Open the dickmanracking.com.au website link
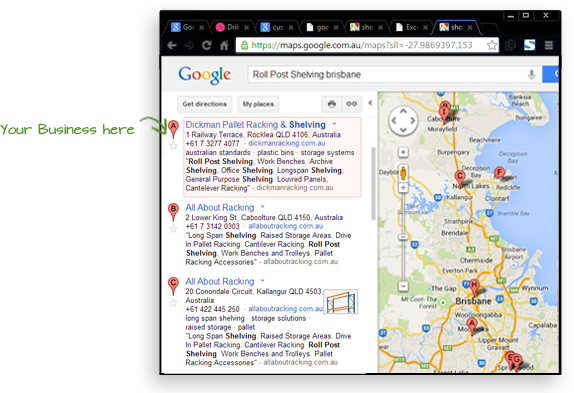This screenshot has width=574, height=393. pos(287,143)
